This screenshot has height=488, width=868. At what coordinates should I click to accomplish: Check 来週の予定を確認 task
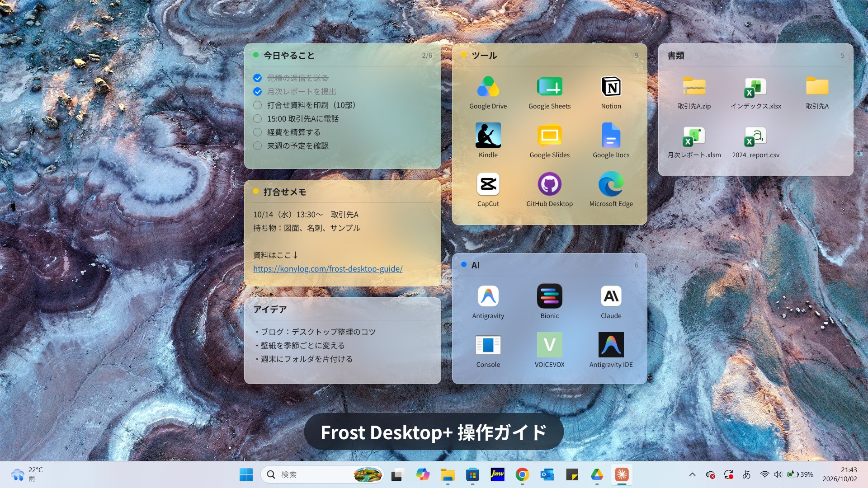click(258, 146)
